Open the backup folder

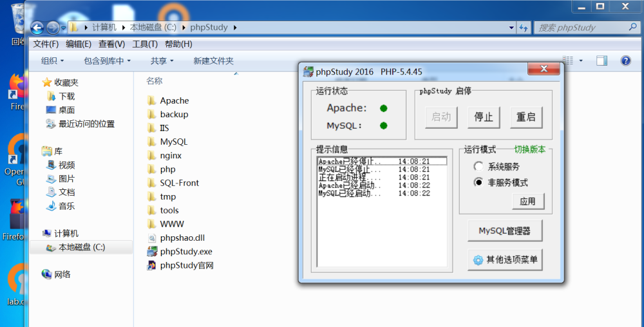(174, 115)
